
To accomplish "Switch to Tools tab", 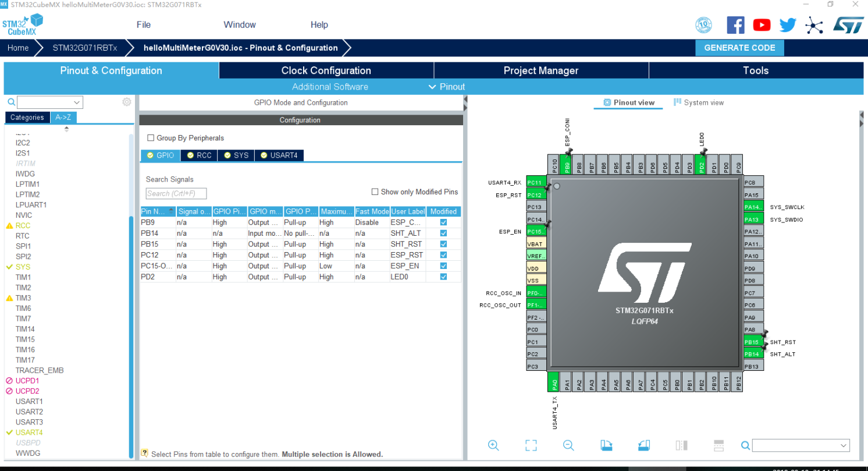I will coord(756,70).
